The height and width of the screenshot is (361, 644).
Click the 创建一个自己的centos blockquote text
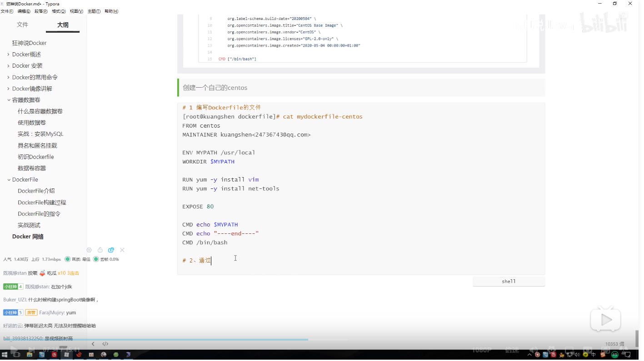[x=215, y=88]
